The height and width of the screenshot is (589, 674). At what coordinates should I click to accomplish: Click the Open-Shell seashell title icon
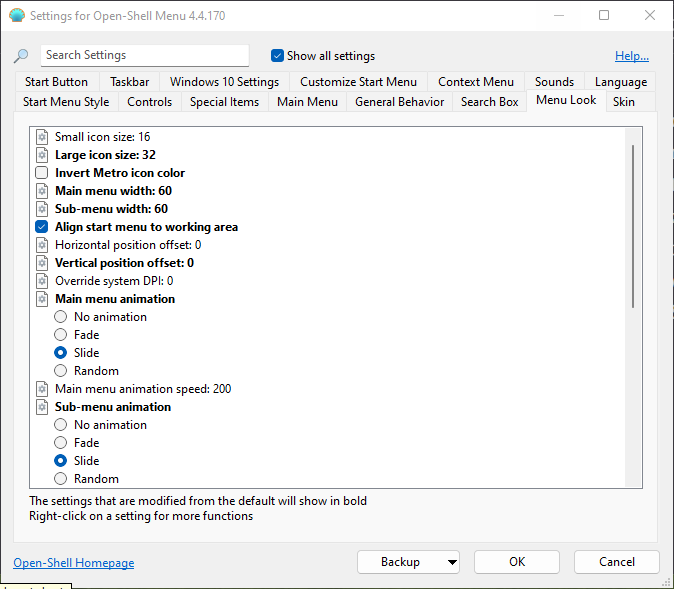click(x=17, y=16)
